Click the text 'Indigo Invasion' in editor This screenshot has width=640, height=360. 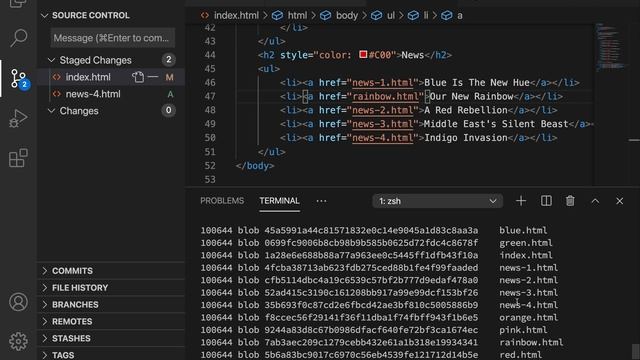coord(466,138)
